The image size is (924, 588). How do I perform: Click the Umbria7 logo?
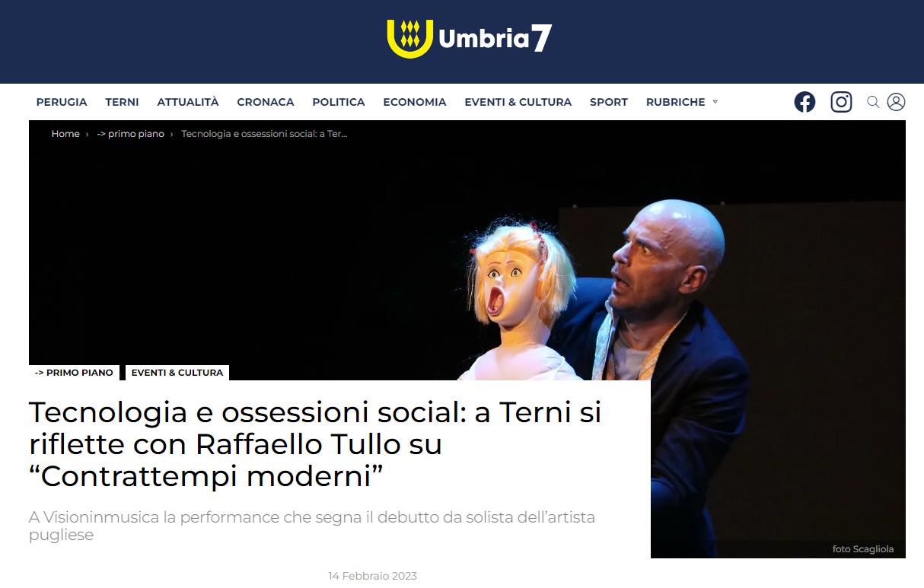pos(470,38)
